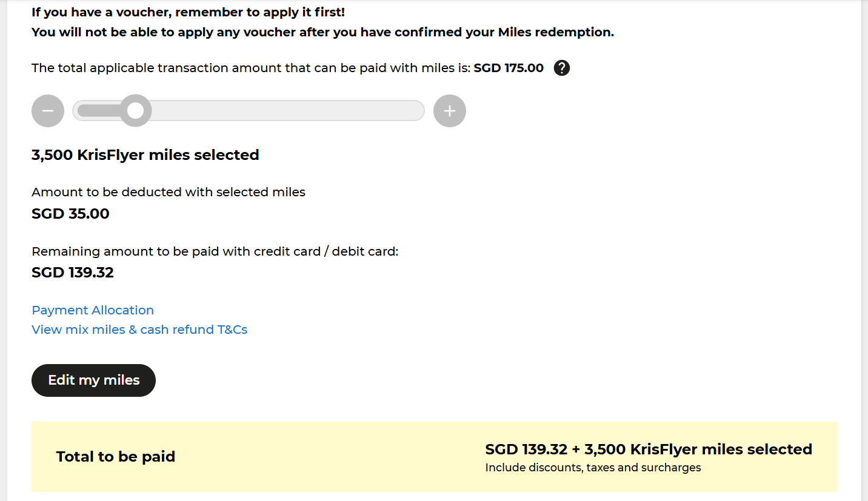The height and width of the screenshot is (501, 868).
Task: Click the amount deducted value SGD 35.00
Action: point(70,213)
